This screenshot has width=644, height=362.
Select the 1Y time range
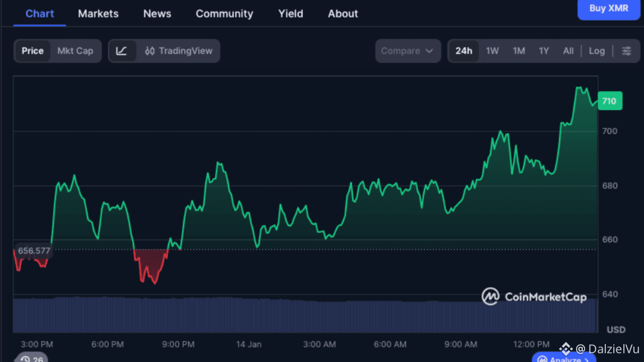tap(544, 51)
